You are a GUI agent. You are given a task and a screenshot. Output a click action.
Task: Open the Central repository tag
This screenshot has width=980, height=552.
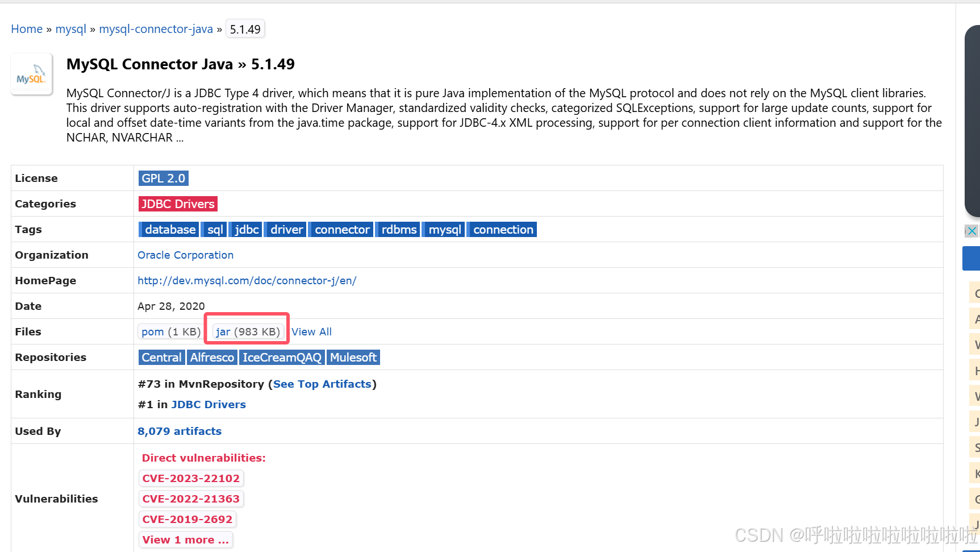coord(162,358)
